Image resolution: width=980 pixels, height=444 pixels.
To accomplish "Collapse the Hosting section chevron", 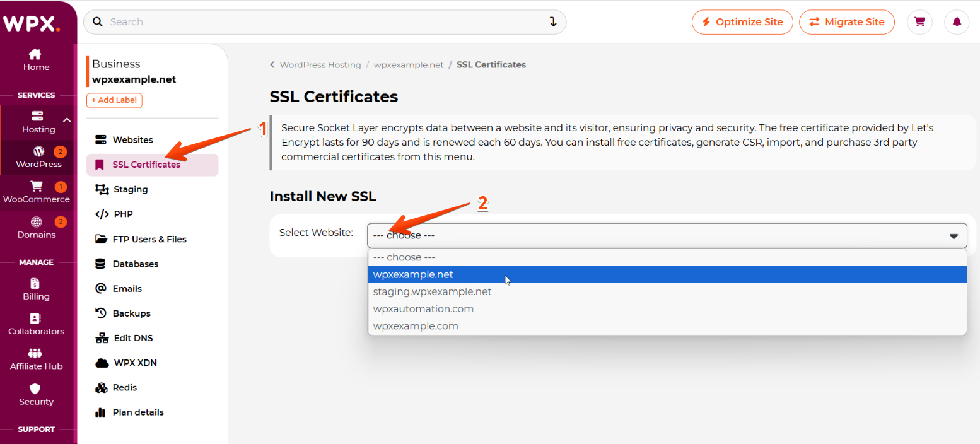I will 66,120.
